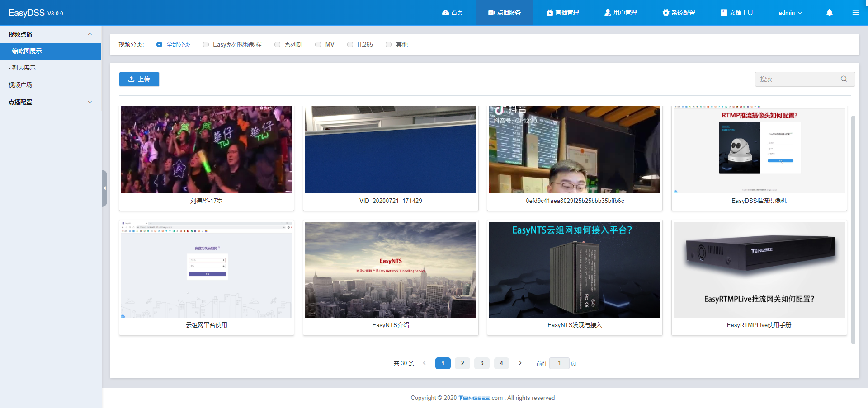
Task: Select the H.265 category radio
Action: [x=350, y=44]
